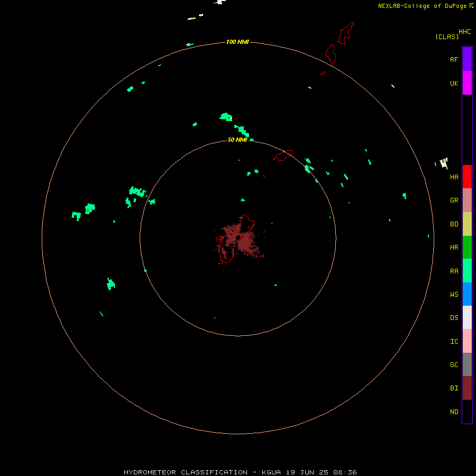Click the BI brown legend swatch
Viewport: 476px width, 476px height.
tap(467, 388)
